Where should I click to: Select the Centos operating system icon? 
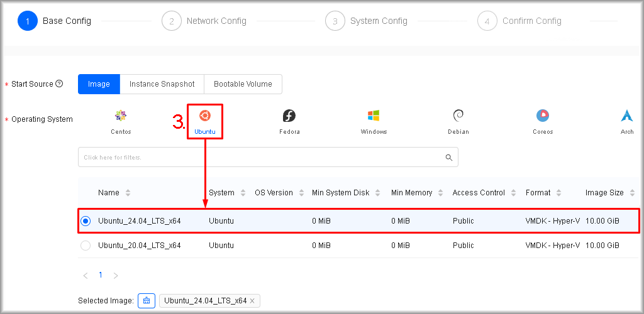tap(121, 116)
